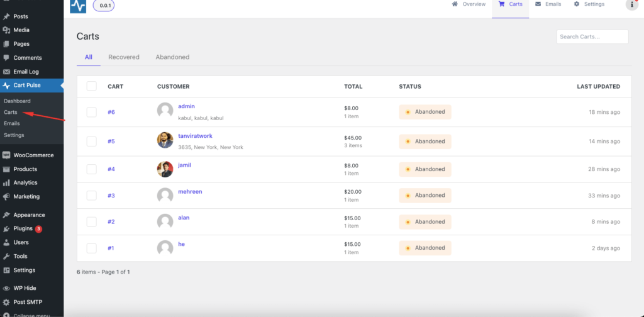This screenshot has height=317, width=644.
Task: Go to Settings submenu under Cart Pulse
Action: point(14,135)
